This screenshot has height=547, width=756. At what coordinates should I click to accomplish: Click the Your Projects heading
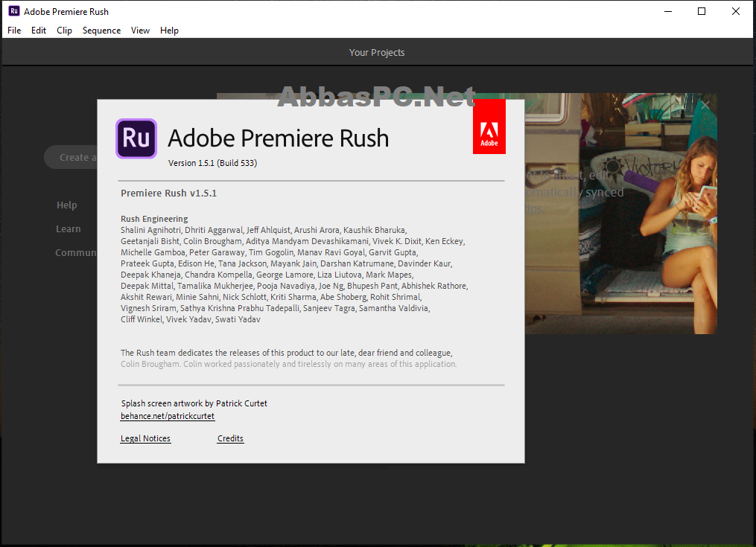pyautogui.click(x=377, y=53)
